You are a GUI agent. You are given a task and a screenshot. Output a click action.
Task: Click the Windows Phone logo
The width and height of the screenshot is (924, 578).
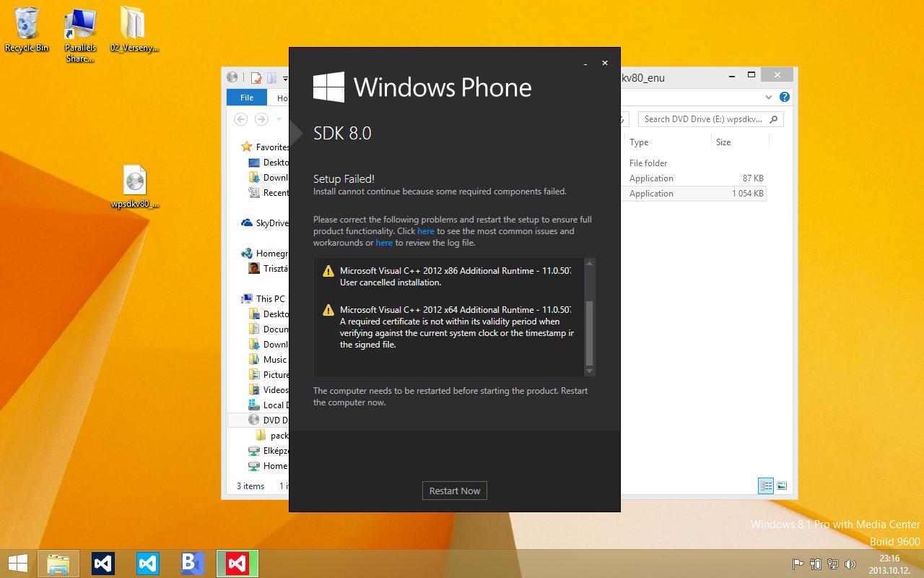(x=328, y=87)
